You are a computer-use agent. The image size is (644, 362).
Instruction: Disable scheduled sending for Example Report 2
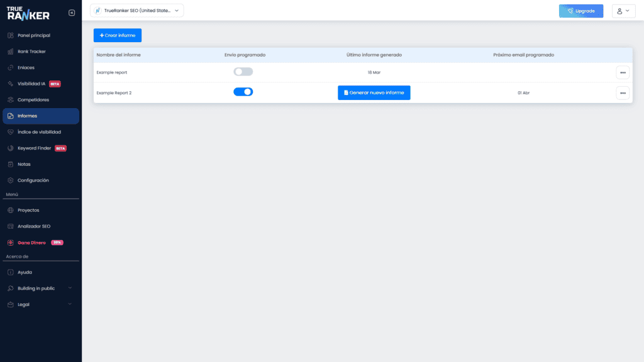(x=243, y=92)
